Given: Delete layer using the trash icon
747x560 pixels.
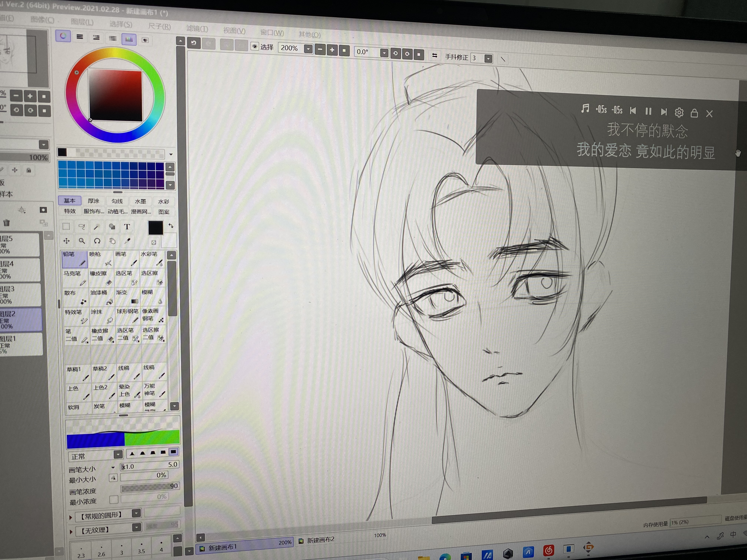Looking at the screenshot, I should (x=6, y=223).
